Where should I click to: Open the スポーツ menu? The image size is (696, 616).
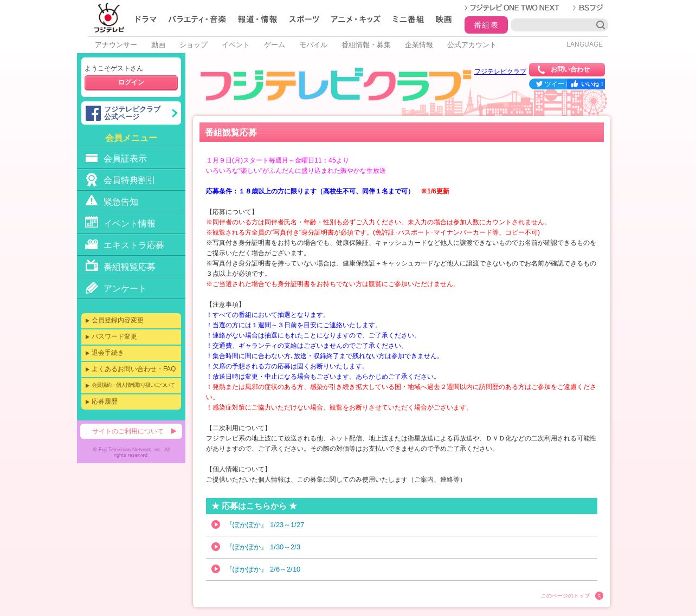(304, 20)
